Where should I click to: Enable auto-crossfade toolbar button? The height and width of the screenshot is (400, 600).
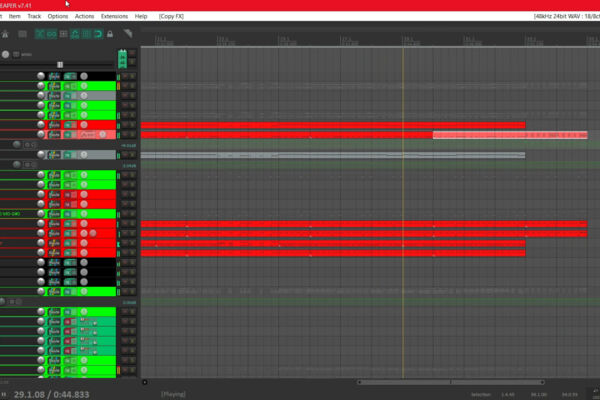(x=40, y=34)
